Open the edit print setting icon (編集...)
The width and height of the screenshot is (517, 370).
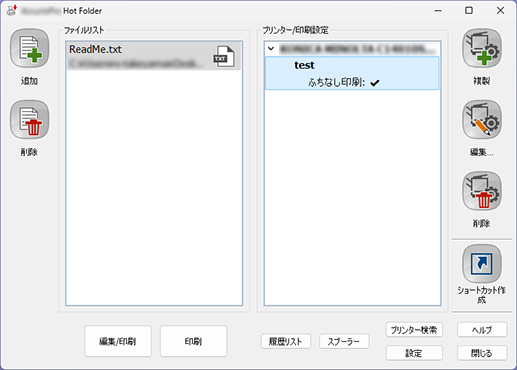(x=482, y=120)
